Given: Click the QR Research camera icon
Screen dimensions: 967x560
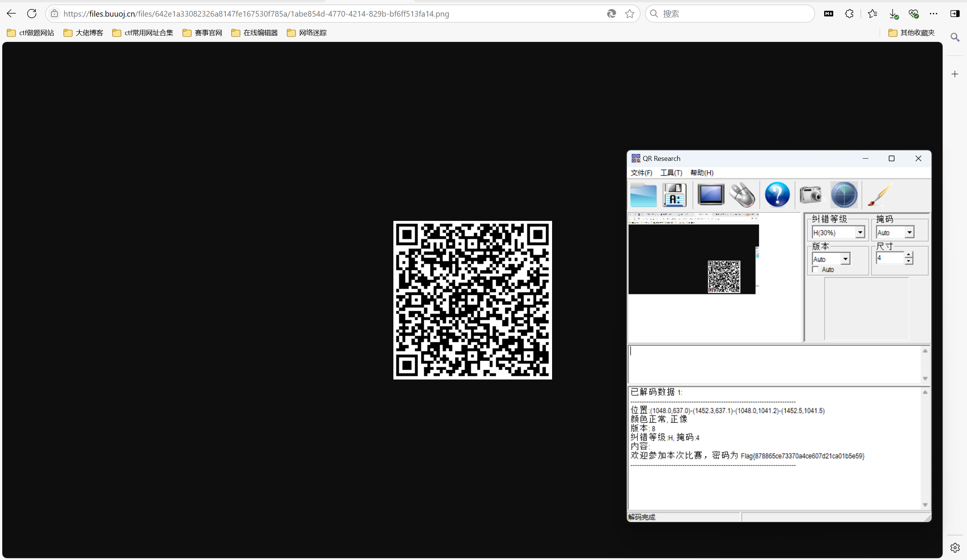Looking at the screenshot, I should pyautogui.click(x=811, y=194).
